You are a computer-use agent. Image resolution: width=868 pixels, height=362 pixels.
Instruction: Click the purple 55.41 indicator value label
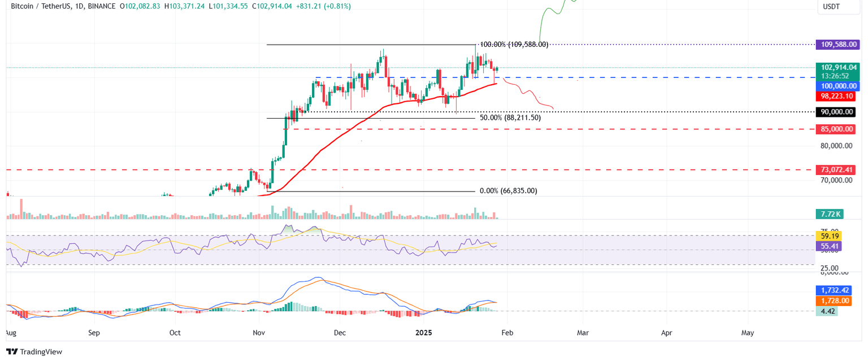click(x=828, y=246)
